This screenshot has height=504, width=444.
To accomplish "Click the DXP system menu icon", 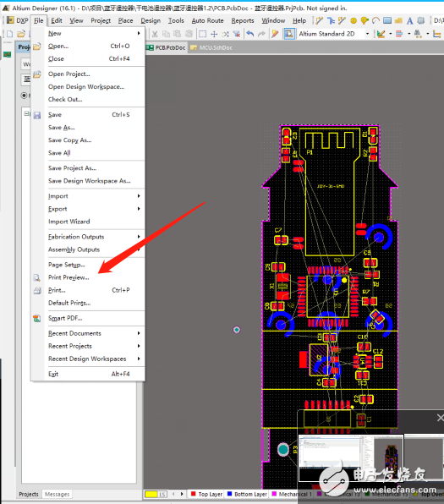I will coord(10,20).
